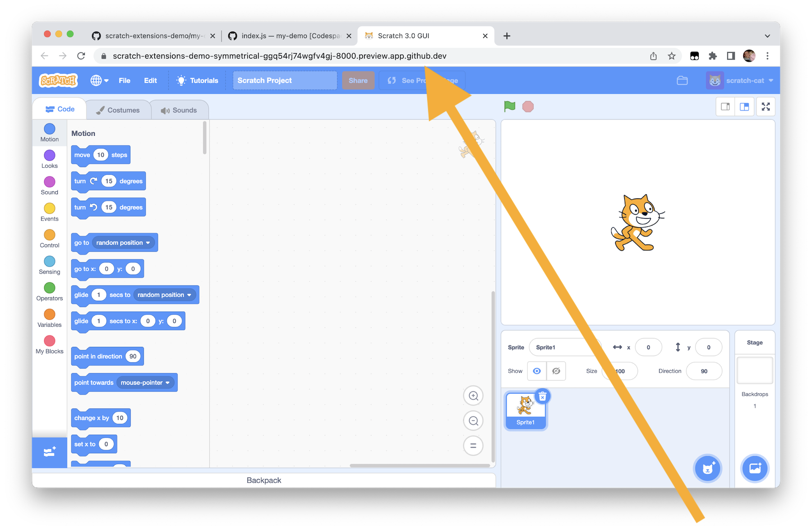Select the Sound blocks category
Image resolution: width=812 pixels, height=530 pixels.
[x=49, y=185]
